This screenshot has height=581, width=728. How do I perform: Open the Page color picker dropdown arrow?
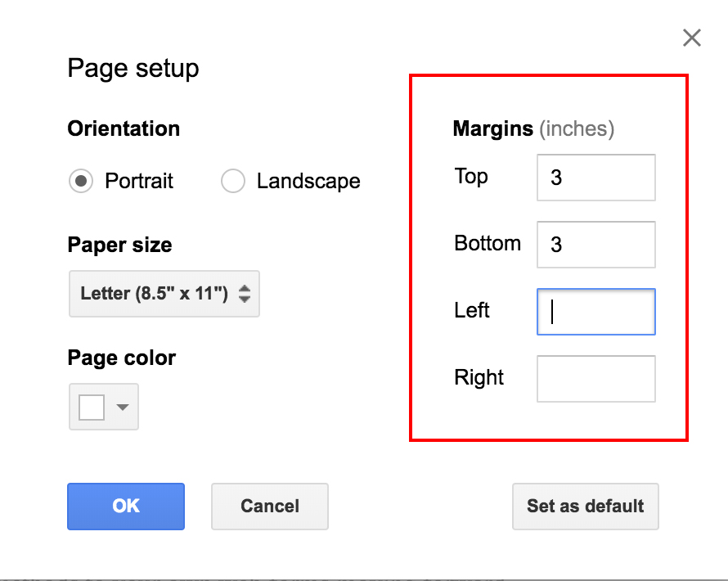(121, 407)
